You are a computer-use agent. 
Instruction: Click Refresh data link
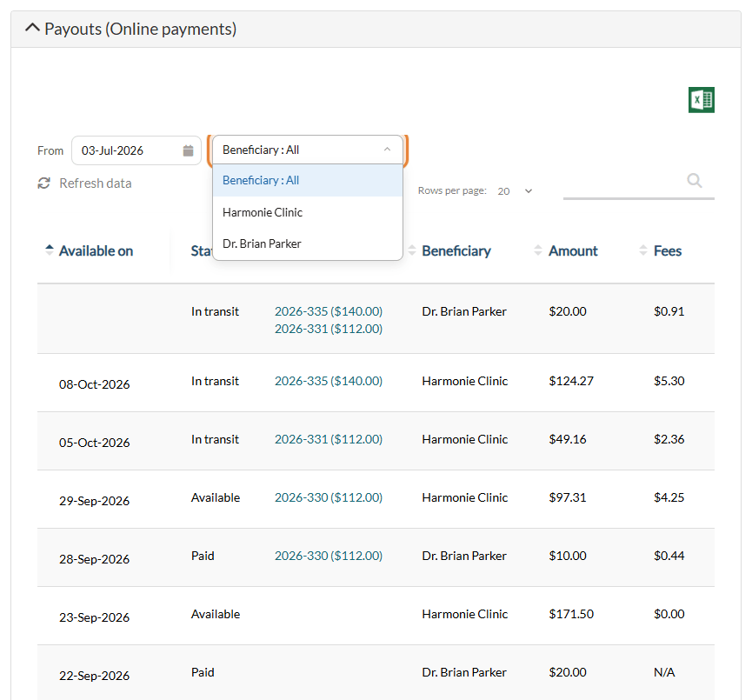[96, 183]
